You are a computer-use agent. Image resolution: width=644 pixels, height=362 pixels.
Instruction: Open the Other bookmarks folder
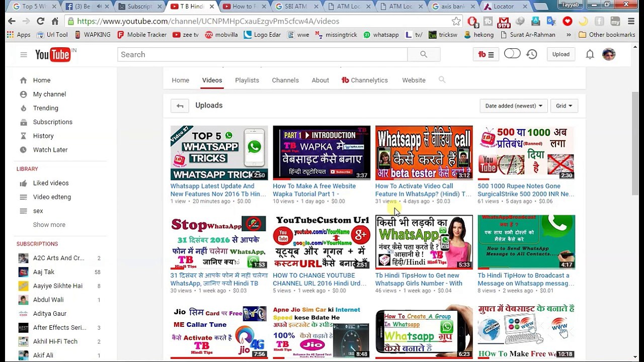click(x=607, y=35)
